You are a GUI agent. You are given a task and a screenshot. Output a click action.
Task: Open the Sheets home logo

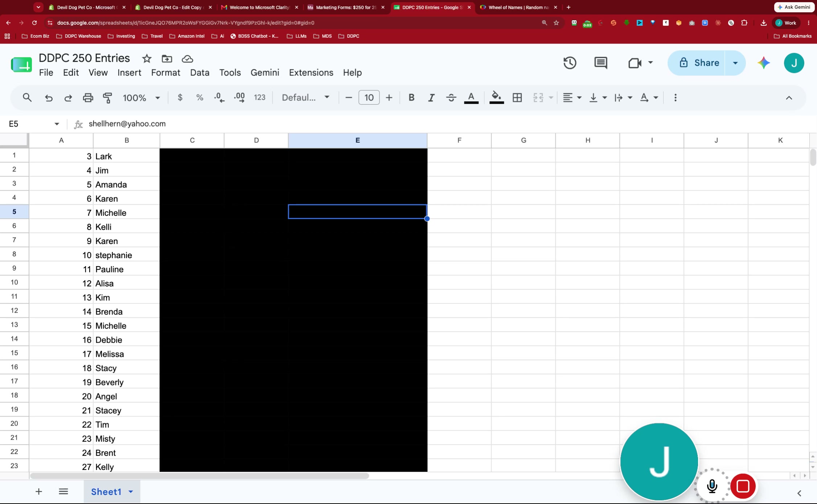coord(21,65)
